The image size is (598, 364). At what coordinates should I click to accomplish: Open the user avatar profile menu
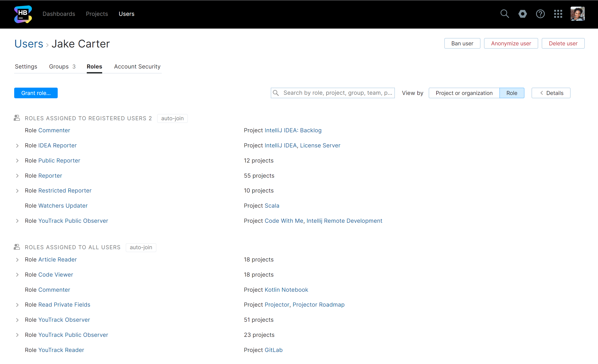[577, 14]
